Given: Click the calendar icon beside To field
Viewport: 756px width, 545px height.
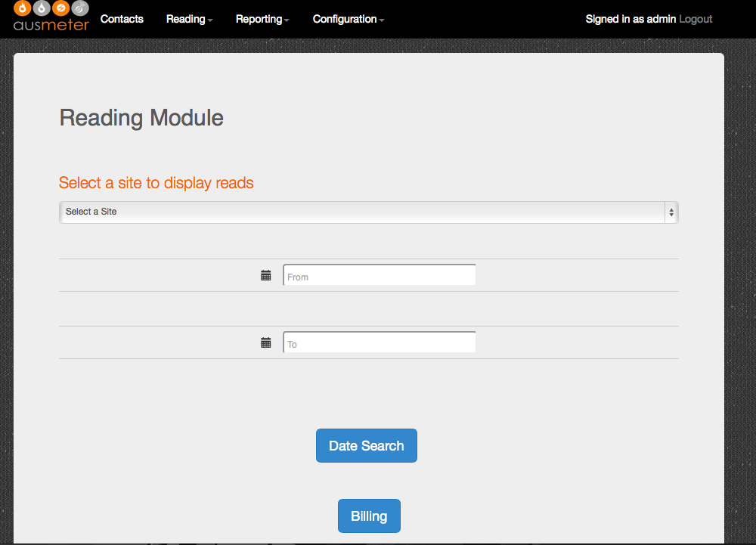Looking at the screenshot, I should 265,343.
